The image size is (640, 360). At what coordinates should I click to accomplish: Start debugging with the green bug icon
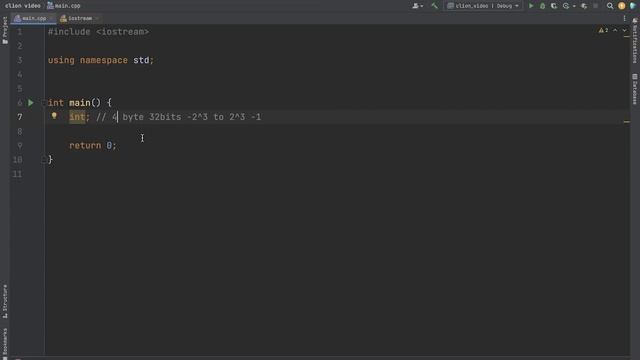(x=542, y=6)
